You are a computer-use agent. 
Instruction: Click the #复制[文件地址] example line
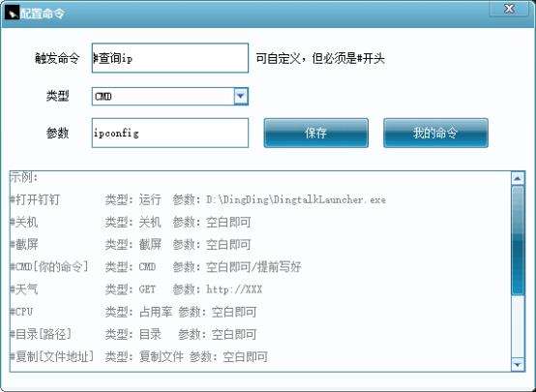pos(138,357)
